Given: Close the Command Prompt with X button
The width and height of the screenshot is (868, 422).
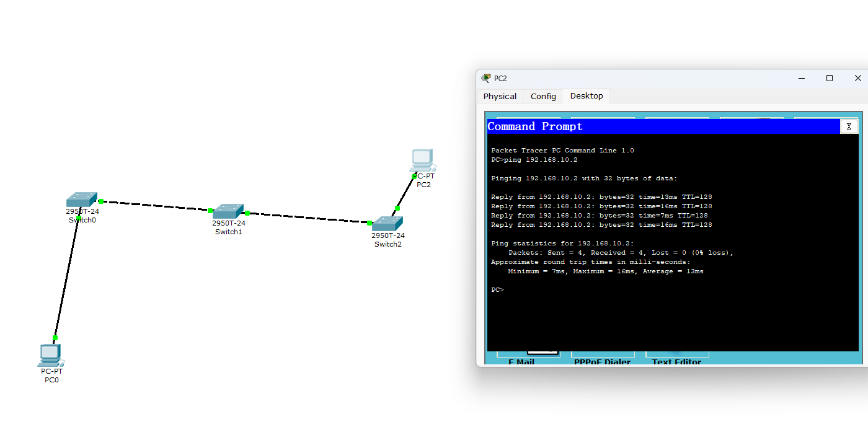Looking at the screenshot, I should coord(849,126).
